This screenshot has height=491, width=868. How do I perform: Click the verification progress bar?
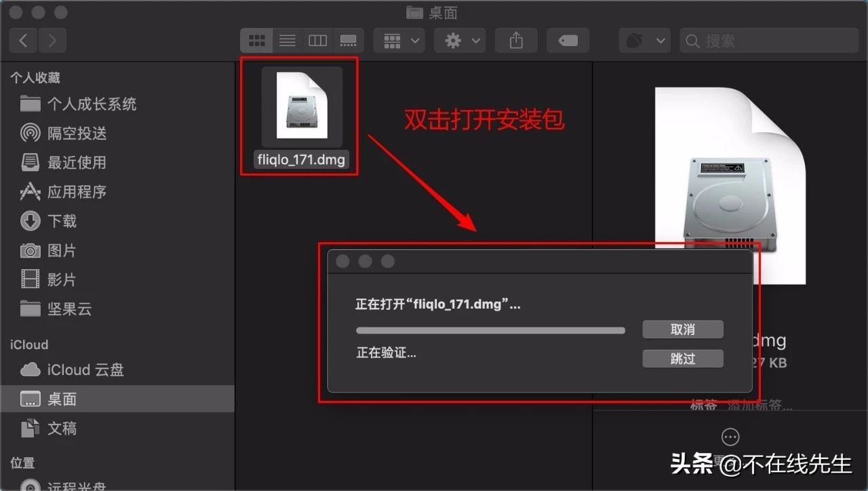point(490,330)
